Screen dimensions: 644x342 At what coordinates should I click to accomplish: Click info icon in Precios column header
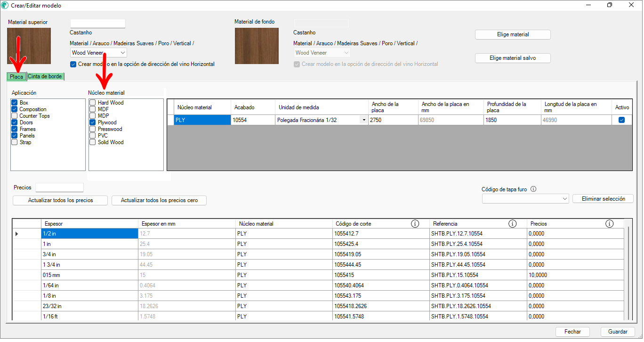point(610,224)
